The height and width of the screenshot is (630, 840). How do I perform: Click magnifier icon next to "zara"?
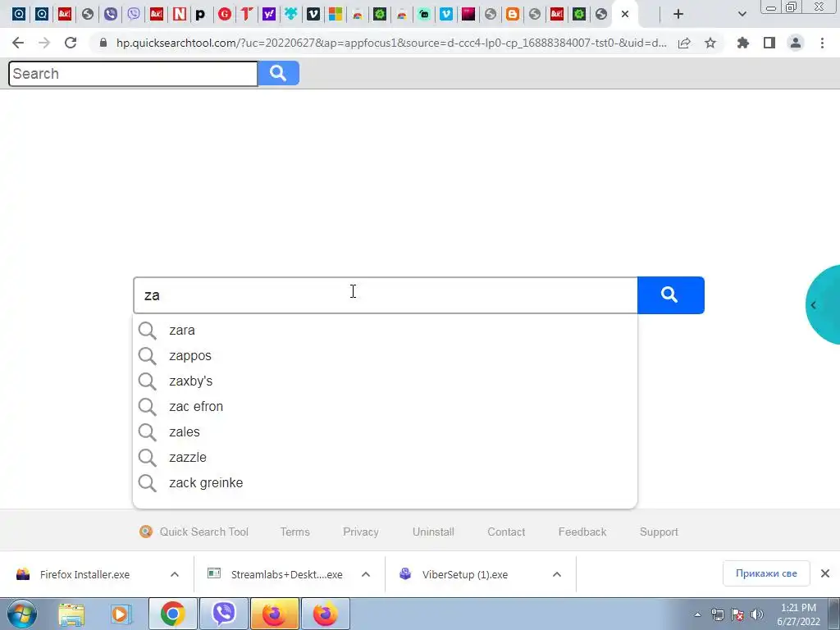tap(148, 331)
